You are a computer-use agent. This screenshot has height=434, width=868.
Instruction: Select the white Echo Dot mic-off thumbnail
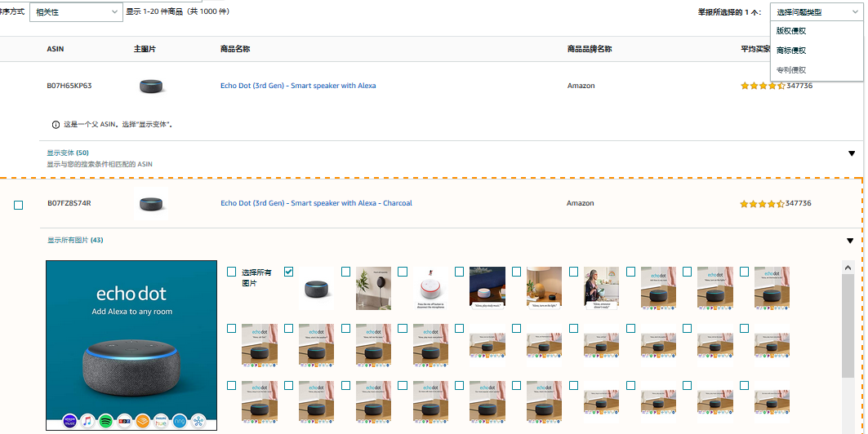(x=430, y=289)
